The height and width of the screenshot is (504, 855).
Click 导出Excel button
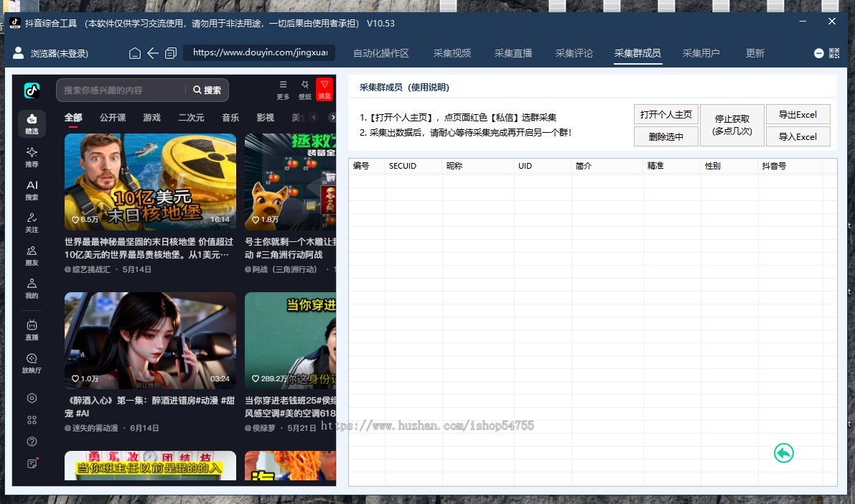(798, 114)
